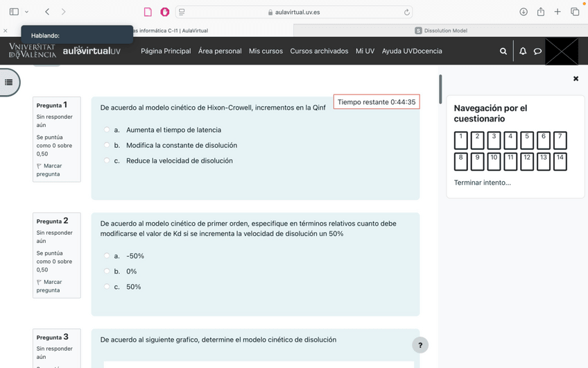The image size is (588, 368).
Task: Click the help question mark button
Action: click(420, 345)
